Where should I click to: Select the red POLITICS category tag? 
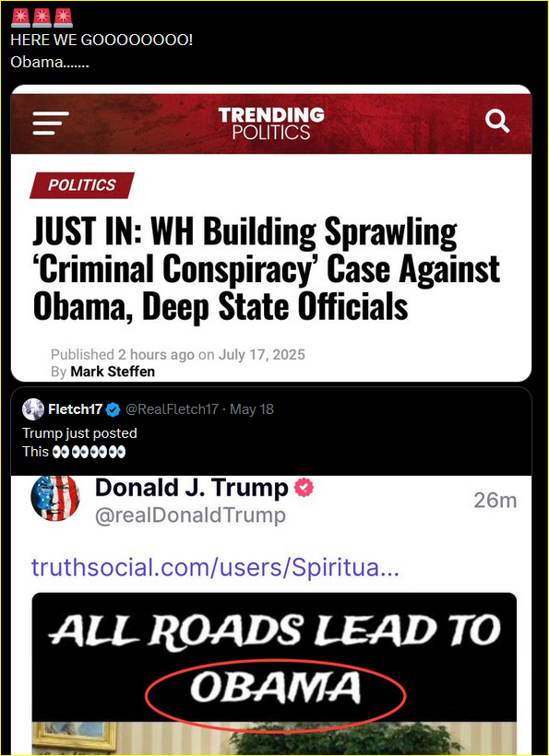click(82, 185)
